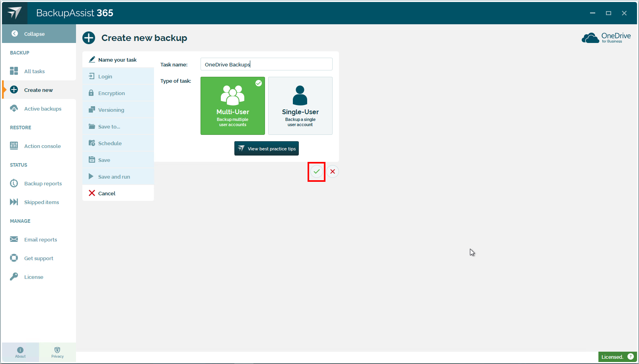Screen dimensions: 639x364
Task: Open the Action console menu label
Action: 43,146
